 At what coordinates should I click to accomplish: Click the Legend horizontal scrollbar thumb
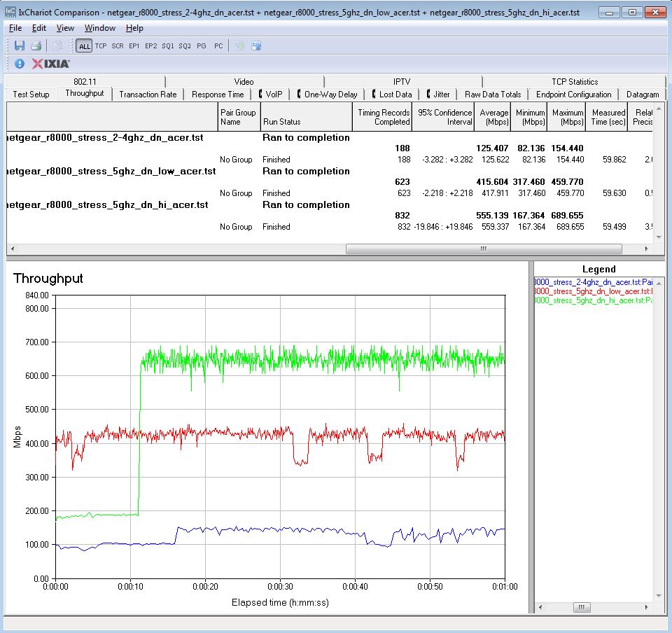pos(582,607)
